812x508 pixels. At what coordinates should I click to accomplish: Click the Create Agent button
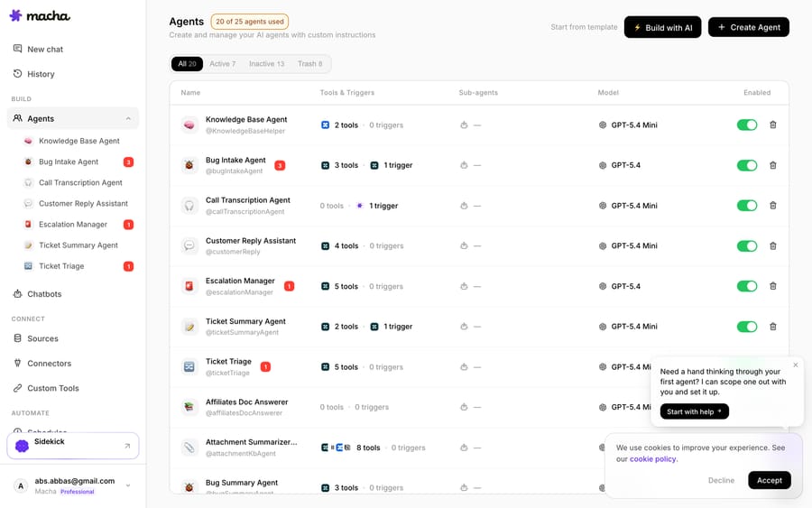pyautogui.click(x=748, y=27)
